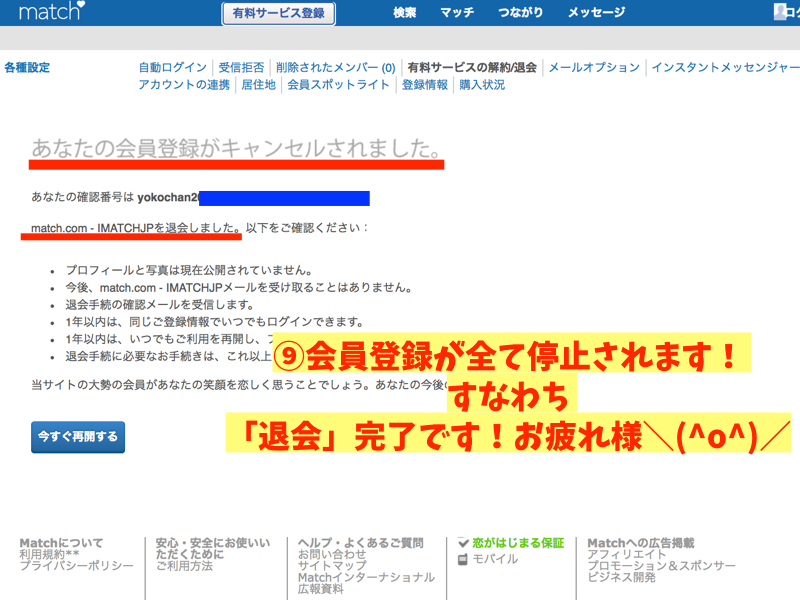800x600 pixels.
Task: Click the mobile phone icon in footer
Action: tap(463, 560)
